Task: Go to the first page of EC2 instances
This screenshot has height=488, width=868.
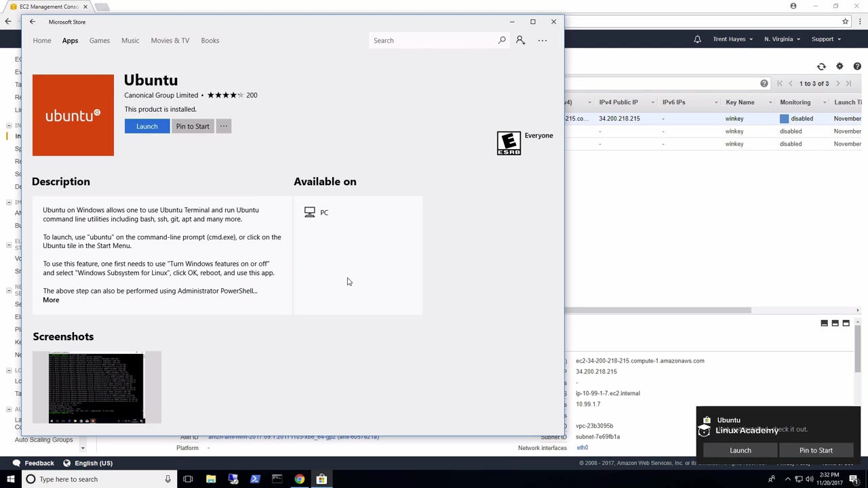Action: [x=780, y=83]
